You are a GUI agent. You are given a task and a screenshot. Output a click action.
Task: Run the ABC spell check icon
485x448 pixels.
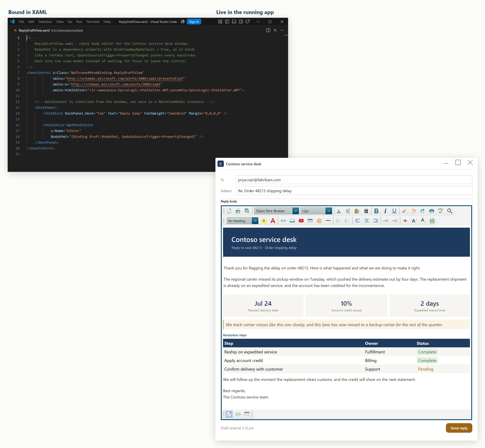coord(440,211)
